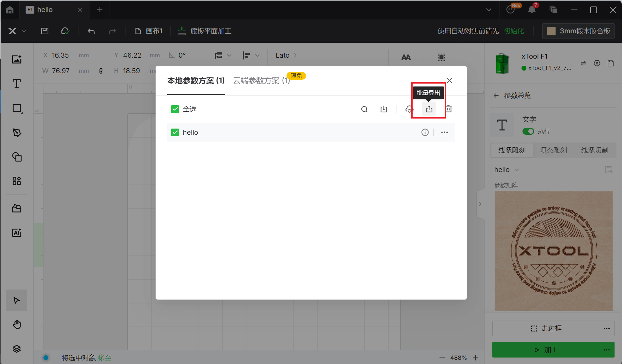Click the delete trash icon in dialog
This screenshot has width=622, height=364.
[x=449, y=109]
